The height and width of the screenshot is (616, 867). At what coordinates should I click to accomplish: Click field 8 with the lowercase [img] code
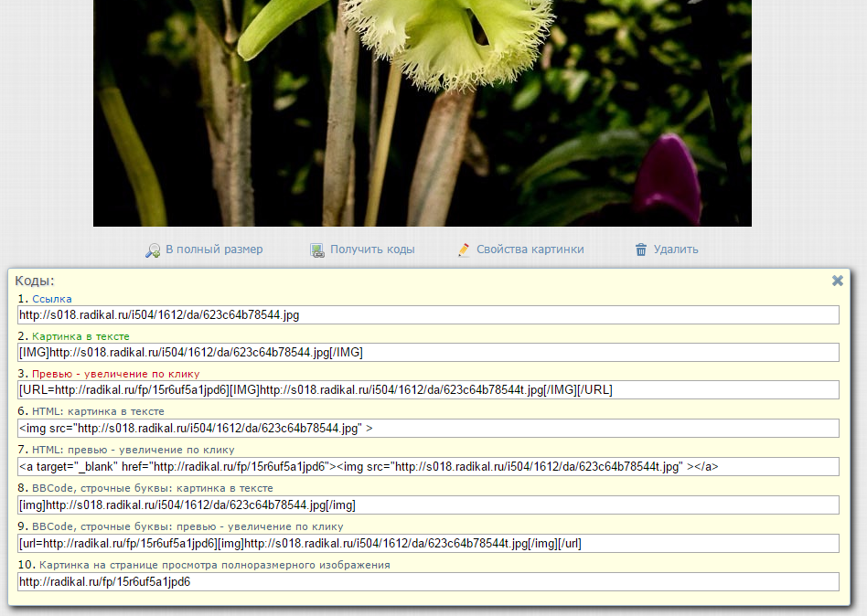(428, 504)
